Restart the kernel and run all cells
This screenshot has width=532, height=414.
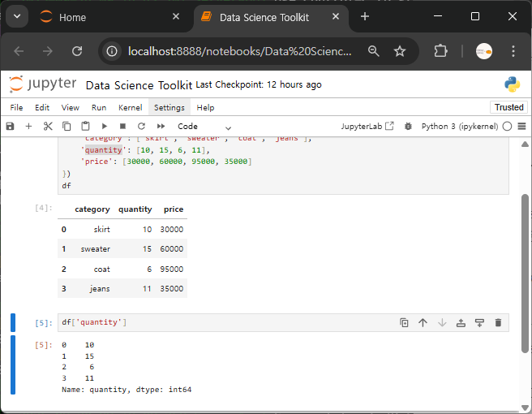[161, 127]
